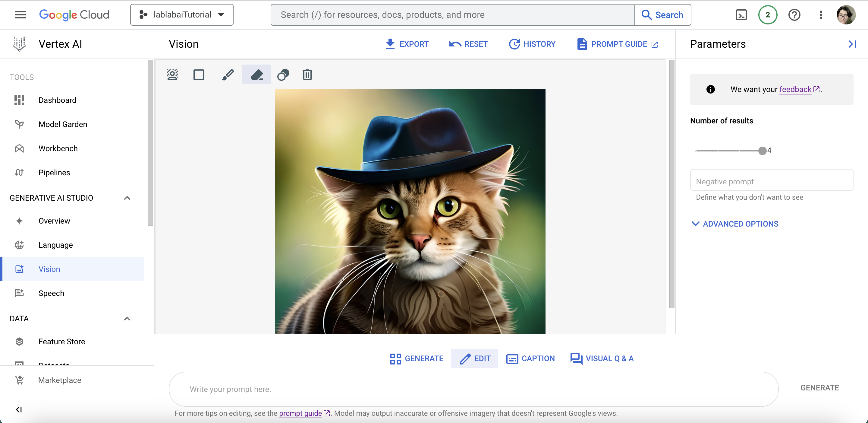Open the feedback link
This screenshot has width=868, height=423.
pyautogui.click(x=795, y=89)
